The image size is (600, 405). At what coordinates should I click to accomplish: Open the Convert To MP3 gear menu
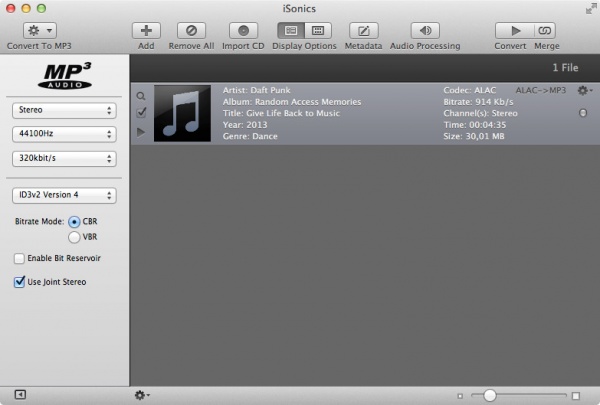[40, 31]
